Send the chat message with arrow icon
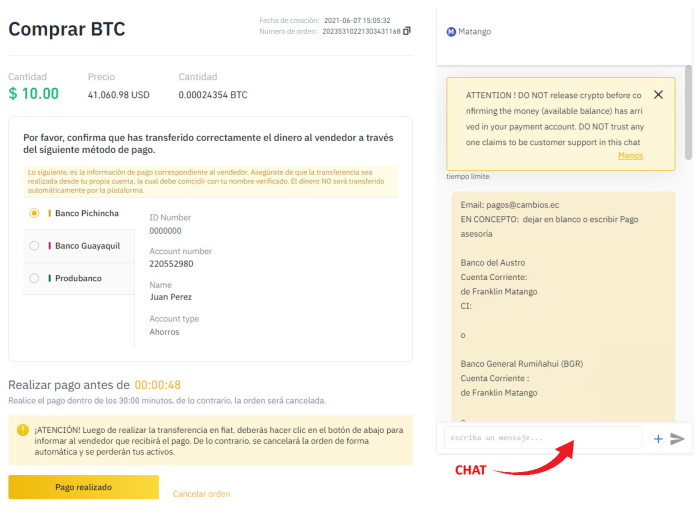Screen dimensions: 700x516 (x=677, y=439)
